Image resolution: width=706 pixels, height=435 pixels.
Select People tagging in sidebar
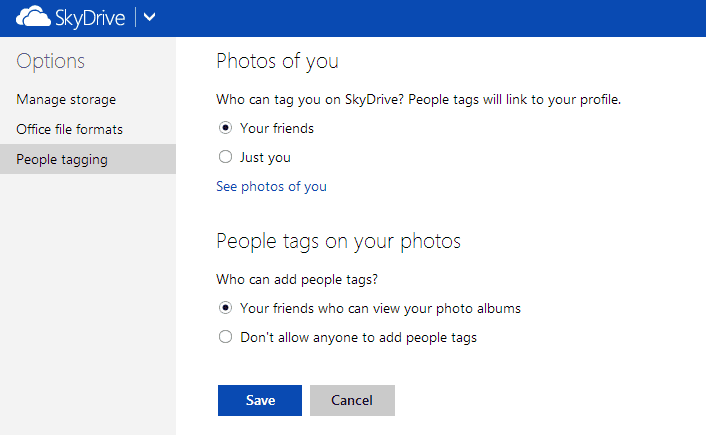point(88,159)
